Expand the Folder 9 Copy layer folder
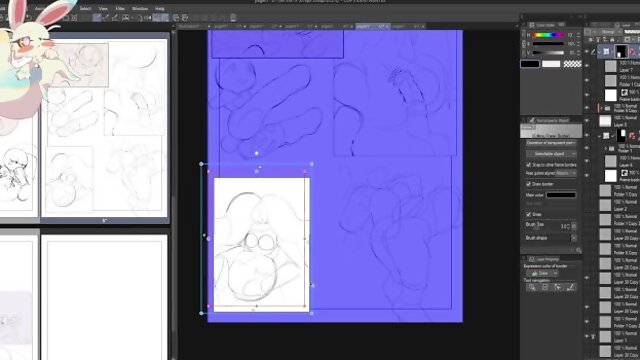The image size is (640, 360). 601,108
